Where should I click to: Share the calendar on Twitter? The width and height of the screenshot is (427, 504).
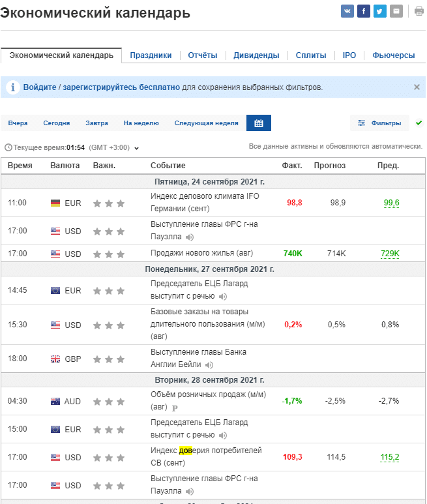pos(380,11)
